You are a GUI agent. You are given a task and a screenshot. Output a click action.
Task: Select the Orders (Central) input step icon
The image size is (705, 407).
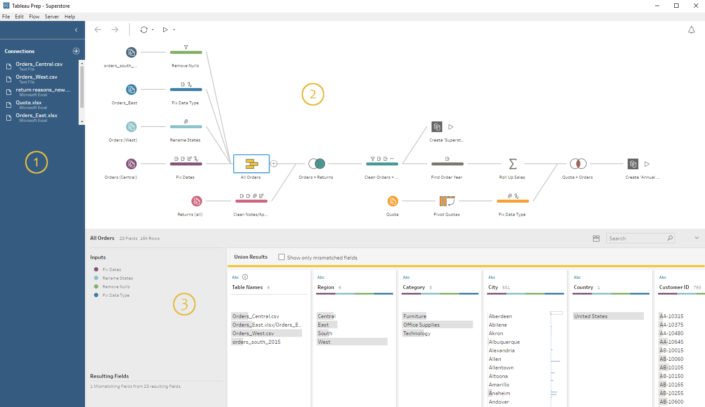point(131,164)
